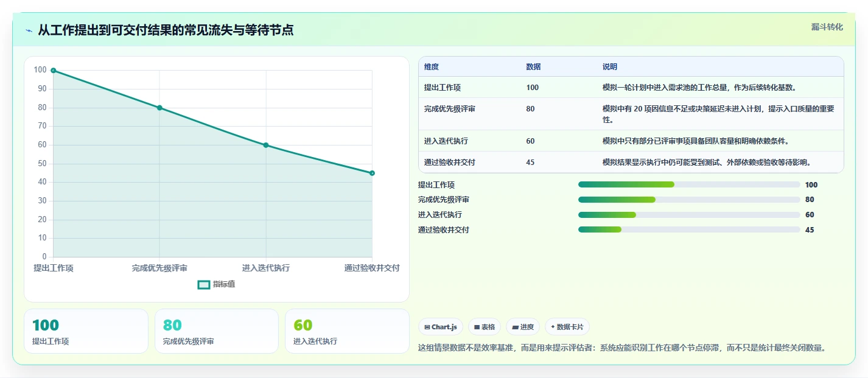This screenshot has width=868, height=378.
Task: Select the 数据卡片 tag chip
Action: pos(567,327)
